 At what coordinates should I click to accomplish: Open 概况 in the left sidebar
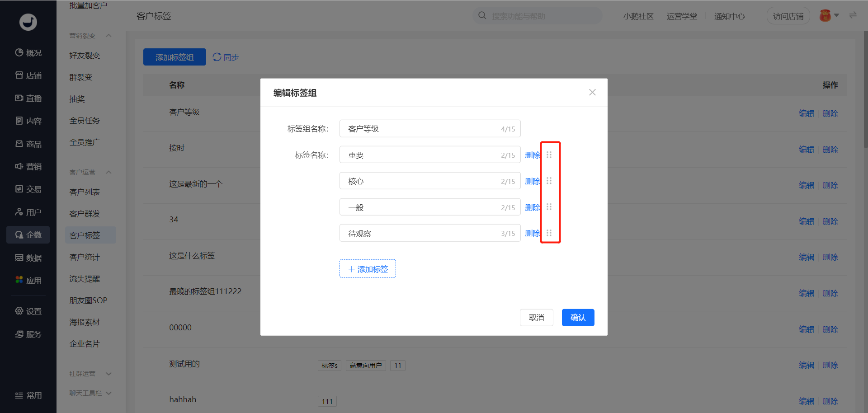[x=28, y=53]
